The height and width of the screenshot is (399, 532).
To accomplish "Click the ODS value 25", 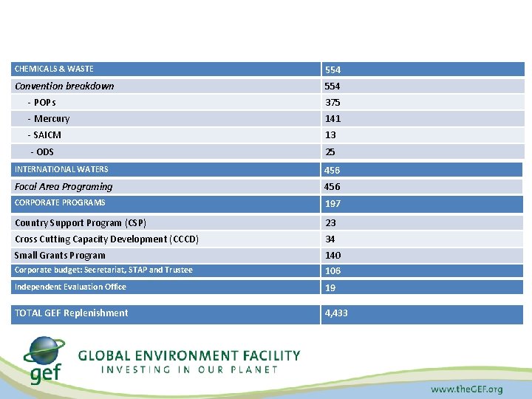I will (x=330, y=152).
